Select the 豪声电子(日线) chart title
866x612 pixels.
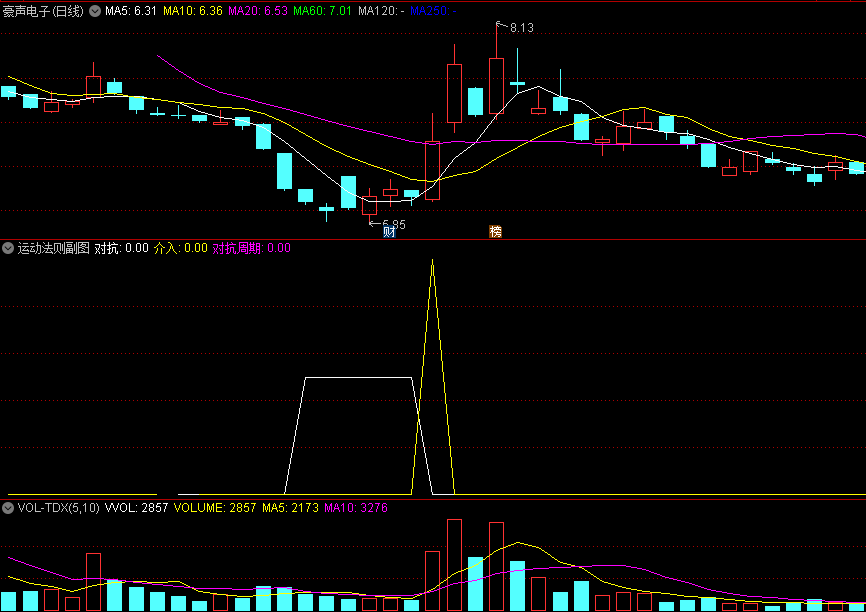click(43, 10)
